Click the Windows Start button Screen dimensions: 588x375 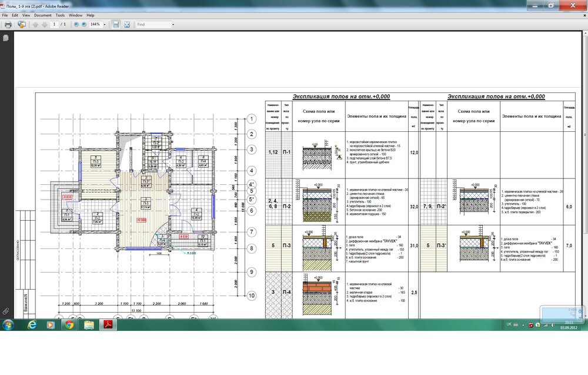(x=8, y=324)
